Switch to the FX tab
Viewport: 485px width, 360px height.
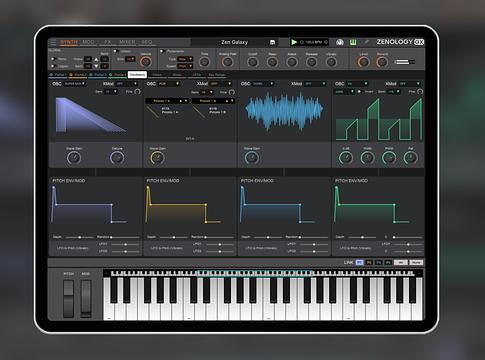(x=108, y=42)
